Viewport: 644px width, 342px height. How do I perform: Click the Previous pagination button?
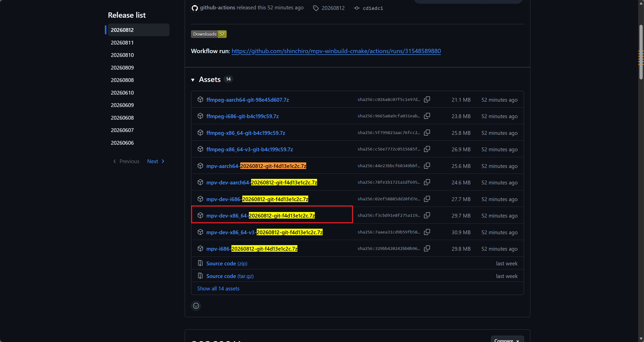pyautogui.click(x=126, y=161)
